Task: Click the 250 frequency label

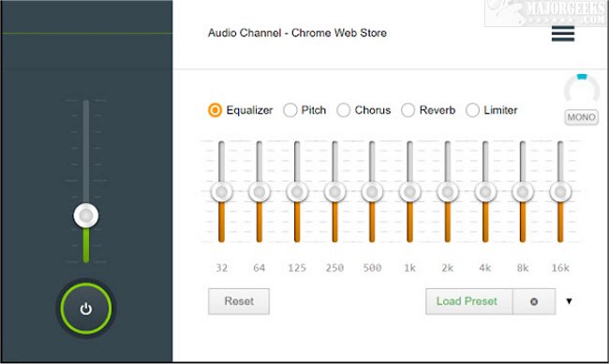Action: click(334, 268)
